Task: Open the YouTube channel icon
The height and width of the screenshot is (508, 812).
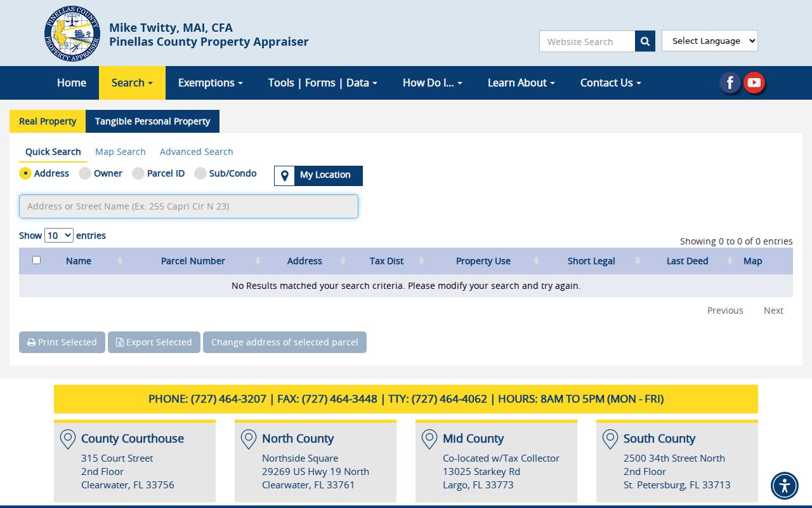Action: pos(754,83)
